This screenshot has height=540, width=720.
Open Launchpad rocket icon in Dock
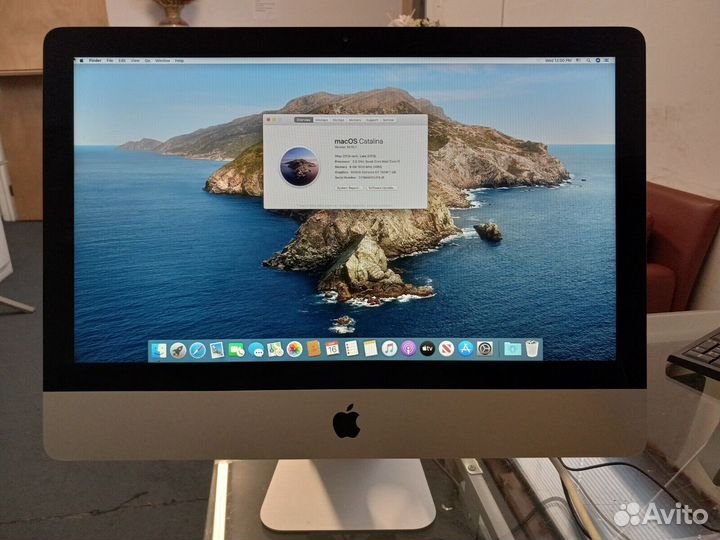(178, 350)
